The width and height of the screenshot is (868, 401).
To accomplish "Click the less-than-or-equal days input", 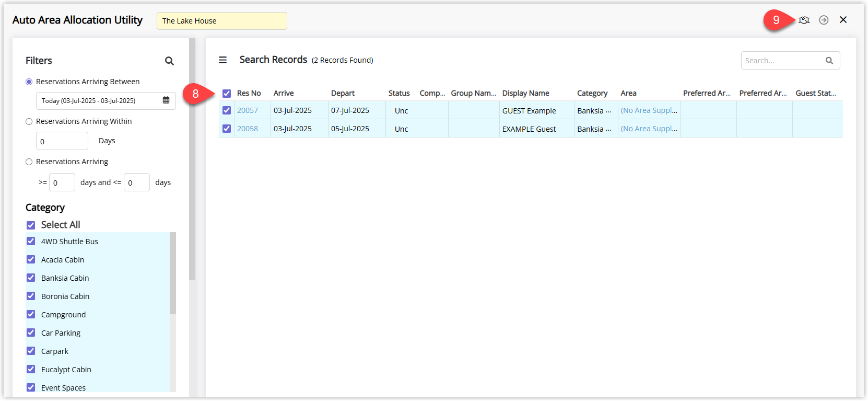I will coord(137,182).
